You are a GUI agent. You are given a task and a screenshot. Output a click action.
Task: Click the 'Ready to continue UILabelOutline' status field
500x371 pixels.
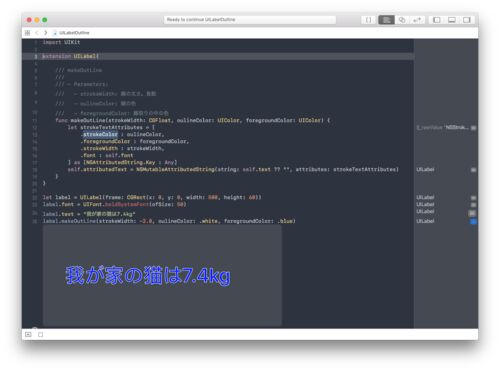pos(250,20)
